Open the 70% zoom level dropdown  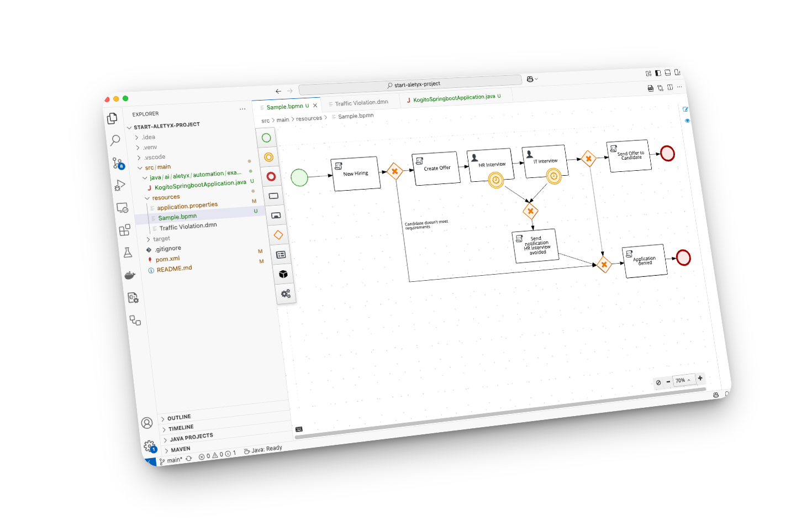point(683,380)
